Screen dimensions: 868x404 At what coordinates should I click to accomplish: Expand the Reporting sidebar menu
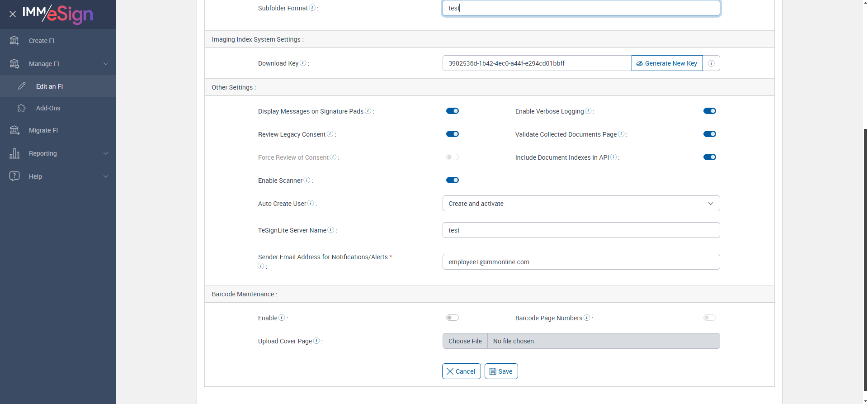click(58, 153)
